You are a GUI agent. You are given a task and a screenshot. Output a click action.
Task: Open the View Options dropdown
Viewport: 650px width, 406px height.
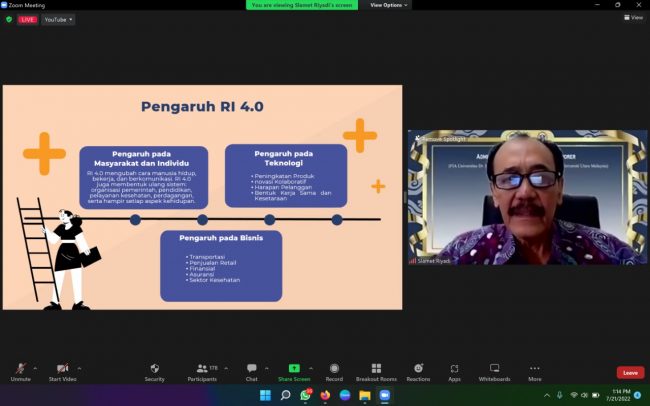[x=388, y=5]
